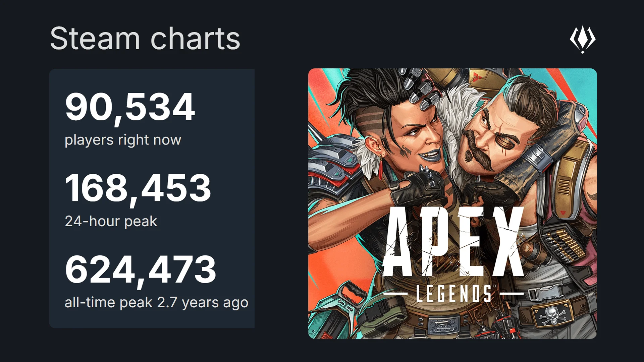Screen dimensions: 644x362
Task: Click the 624,473 all-time peak number
Action: [141, 269]
